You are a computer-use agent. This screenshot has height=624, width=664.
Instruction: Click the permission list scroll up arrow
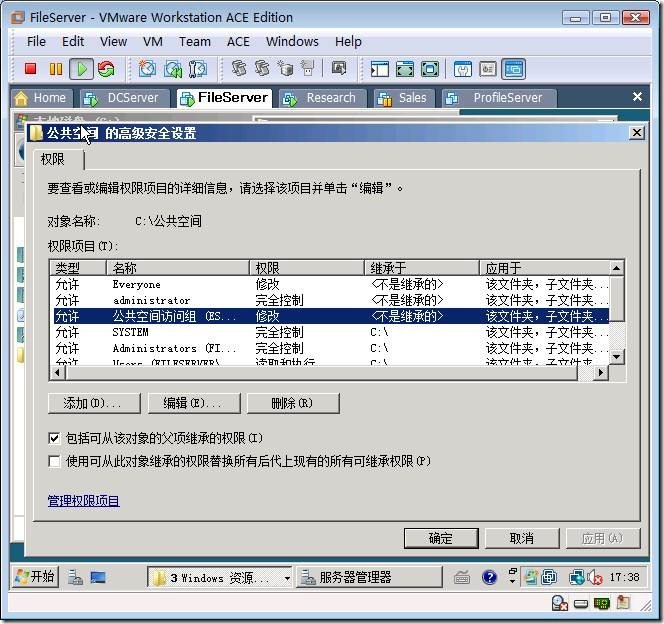[x=617, y=268]
